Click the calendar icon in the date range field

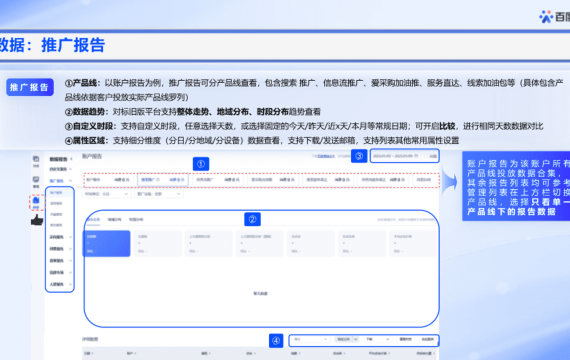coord(417,156)
